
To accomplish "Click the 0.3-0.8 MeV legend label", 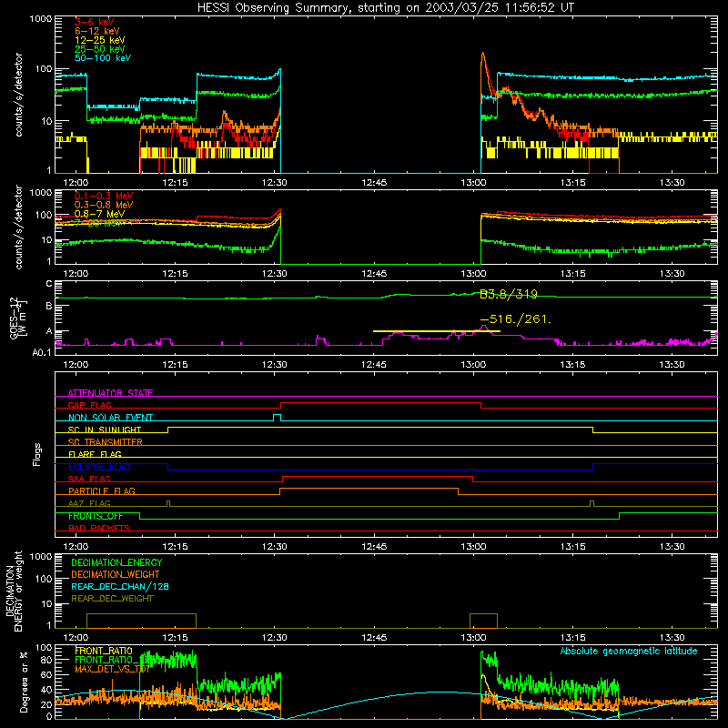I will (104, 205).
